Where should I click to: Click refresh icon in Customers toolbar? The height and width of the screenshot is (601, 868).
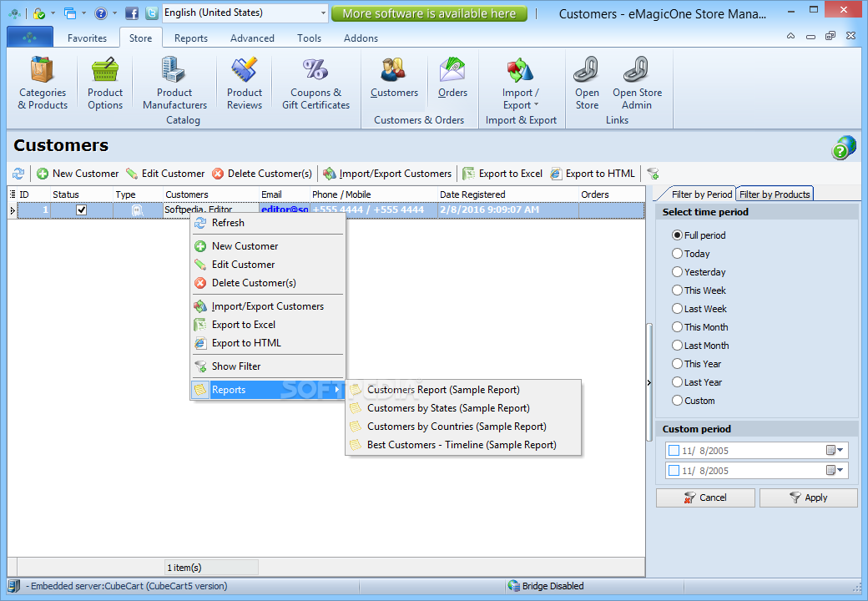click(18, 174)
